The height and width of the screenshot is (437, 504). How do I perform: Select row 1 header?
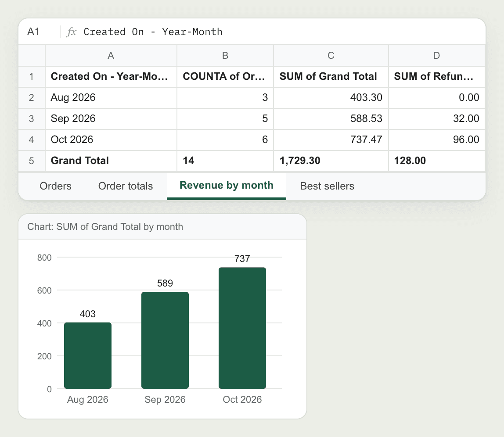[x=32, y=76]
